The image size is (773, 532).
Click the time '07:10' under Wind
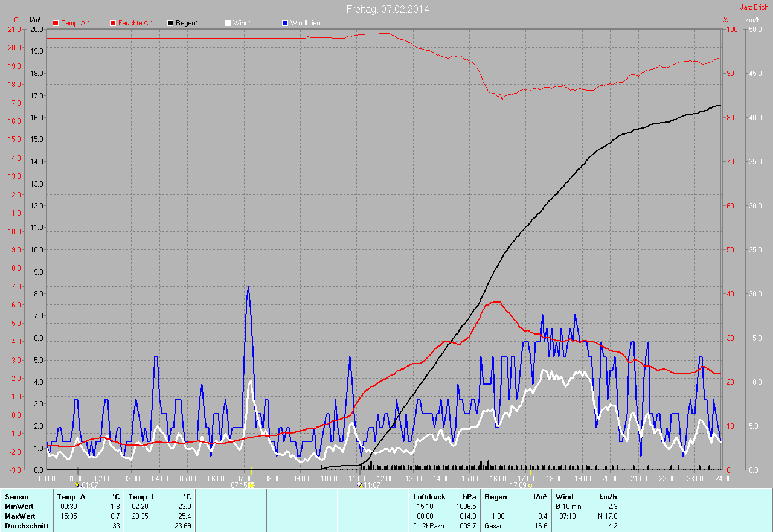pyautogui.click(x=567, y=516)
